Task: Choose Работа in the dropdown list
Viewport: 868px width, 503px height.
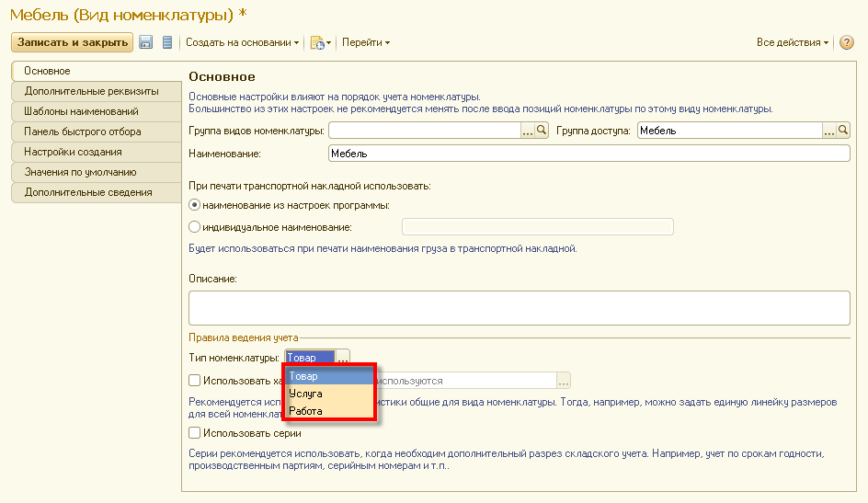Action: [x=329, y=411]
